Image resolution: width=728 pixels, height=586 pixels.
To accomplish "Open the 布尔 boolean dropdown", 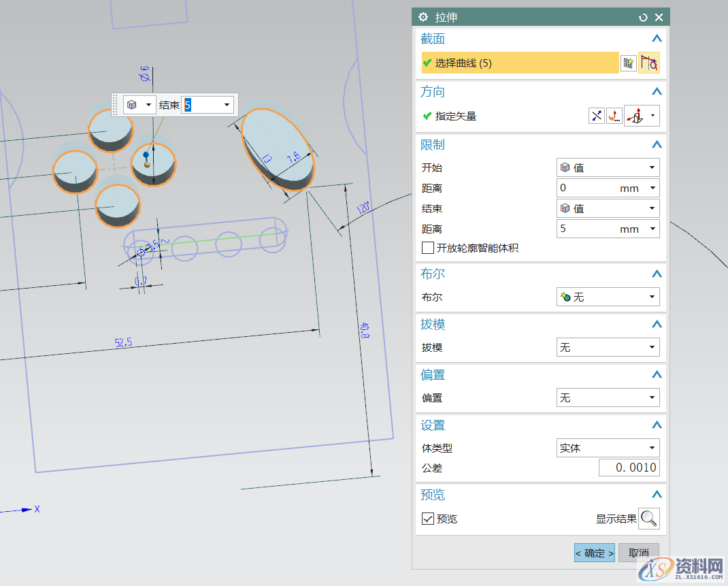I will pyautogui.click(x=608, y=297).
